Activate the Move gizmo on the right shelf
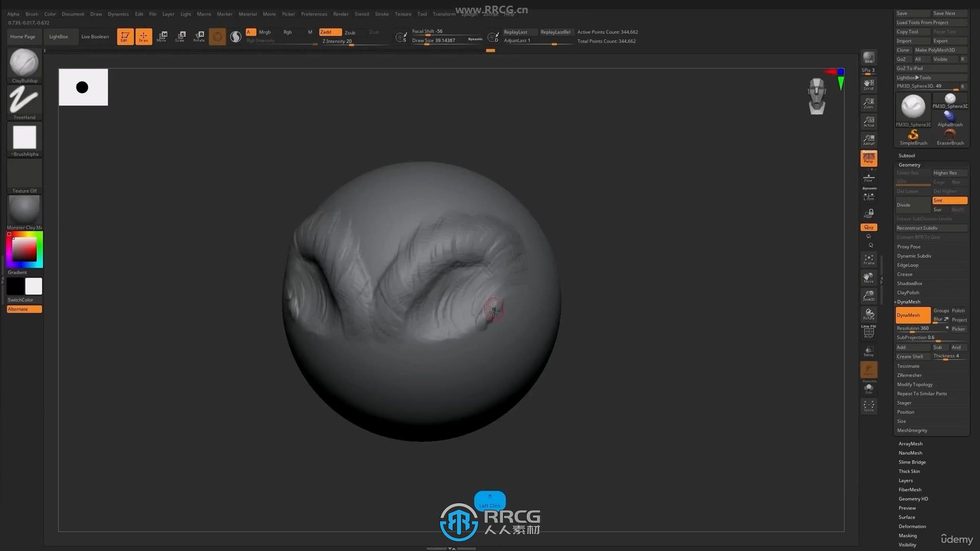Viewport: 980px width, 551px height. coord(869,278)
